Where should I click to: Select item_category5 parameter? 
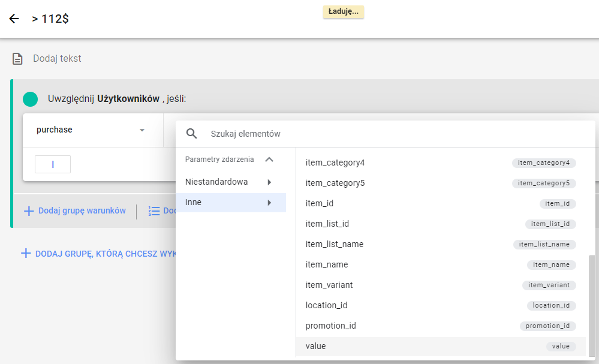point(441,183)
